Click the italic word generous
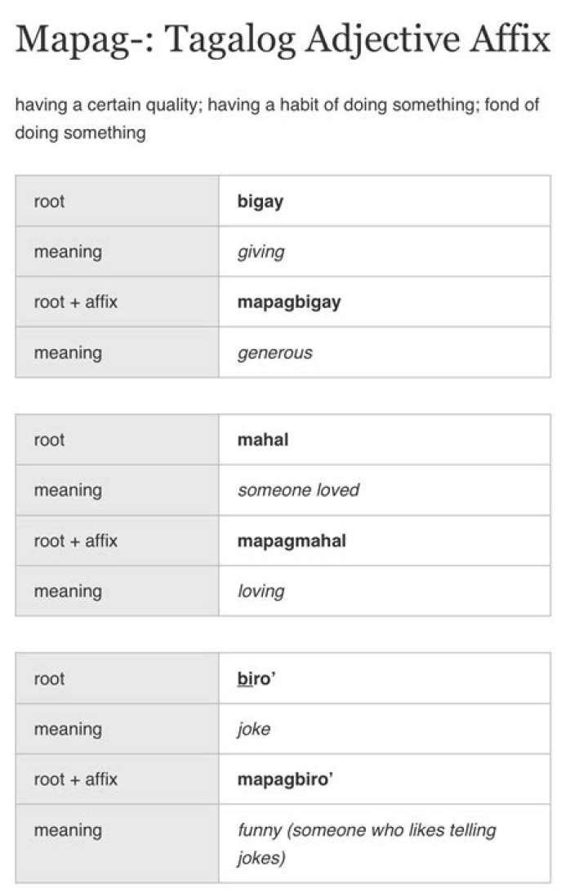Viewport: 588px width, 889px height. point(274,353)
